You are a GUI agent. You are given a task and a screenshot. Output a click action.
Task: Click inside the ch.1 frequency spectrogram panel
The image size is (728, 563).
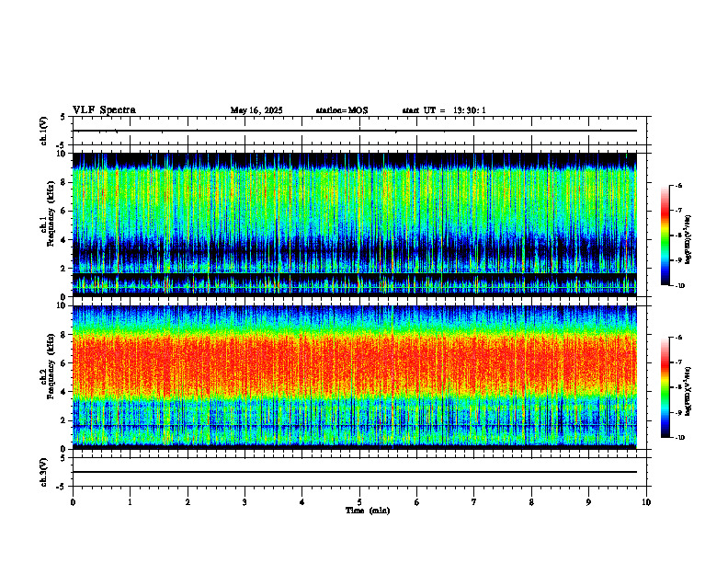click(x=359, y=224)
